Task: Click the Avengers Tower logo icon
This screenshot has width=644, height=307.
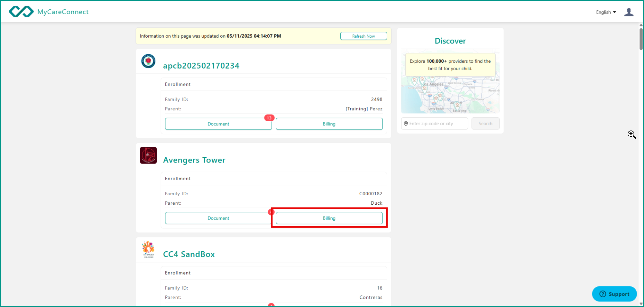Action: click(x=148, y=155)
